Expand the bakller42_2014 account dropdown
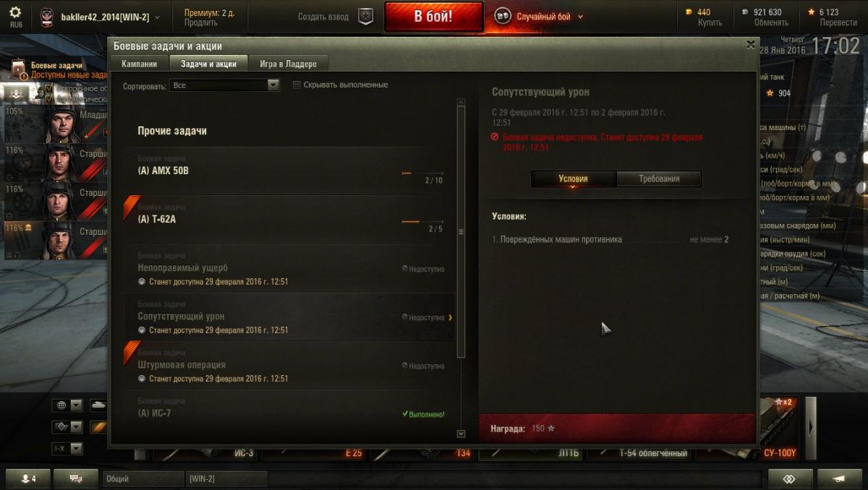 158,17
